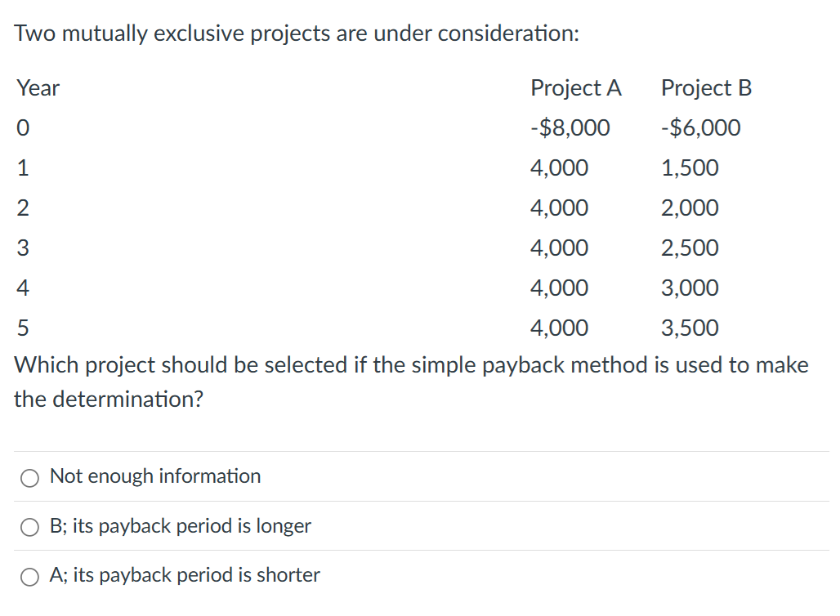Click the '-$8,000' value for Project A

point(572,127)
